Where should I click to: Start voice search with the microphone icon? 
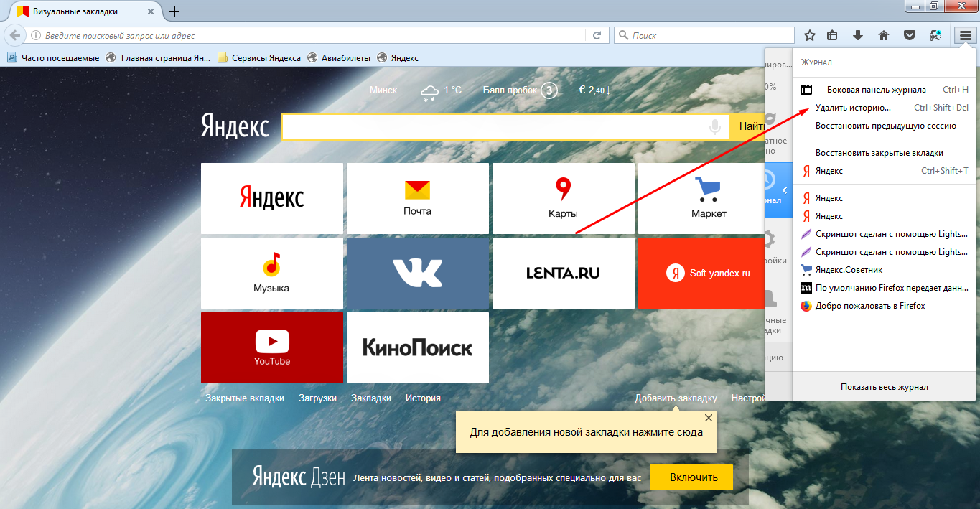(x=715, y=126)
